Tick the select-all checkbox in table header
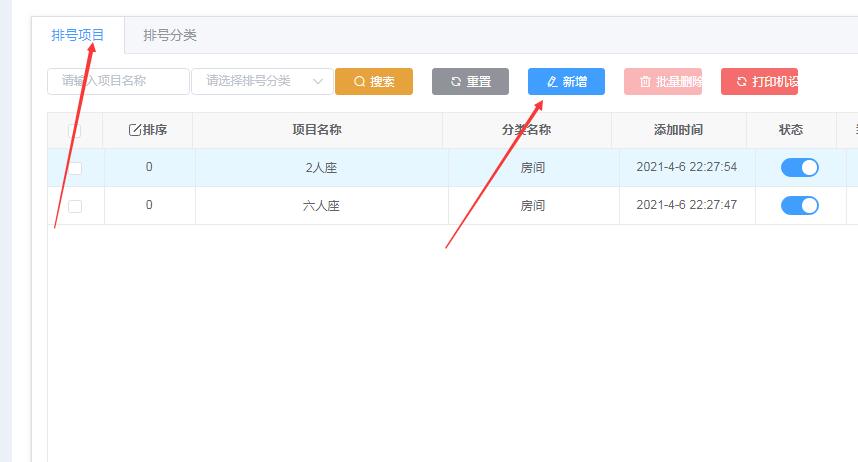Image resolution: width=858 pixels, height=462 pixels. (74, 130)
